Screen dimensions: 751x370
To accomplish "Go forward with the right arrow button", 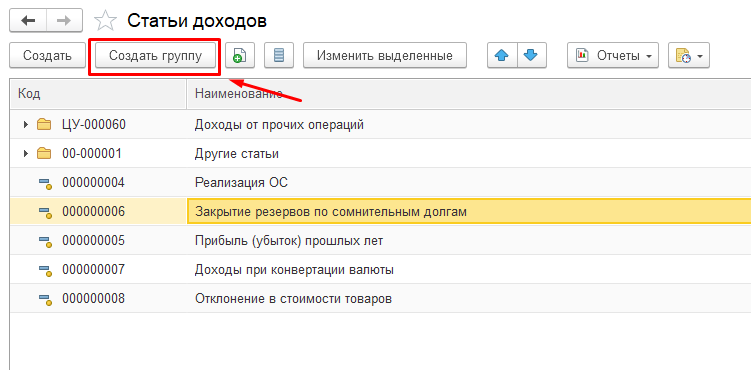I will (x=64, y=21).
